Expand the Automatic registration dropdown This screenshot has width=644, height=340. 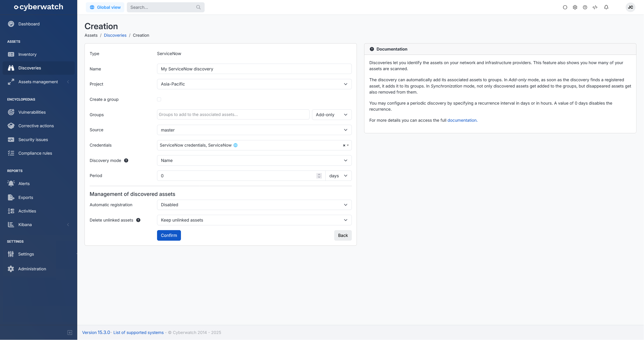(254, 205)
